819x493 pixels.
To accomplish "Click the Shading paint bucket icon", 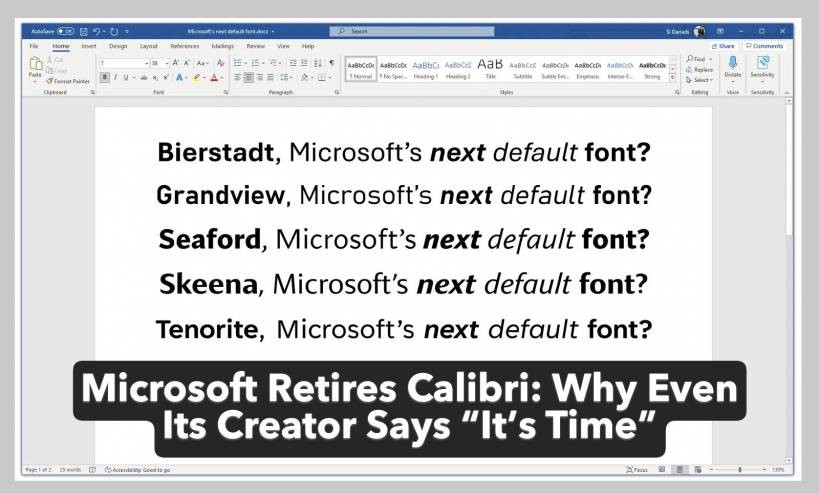I will pyautogui.click(x=305, y=77).
